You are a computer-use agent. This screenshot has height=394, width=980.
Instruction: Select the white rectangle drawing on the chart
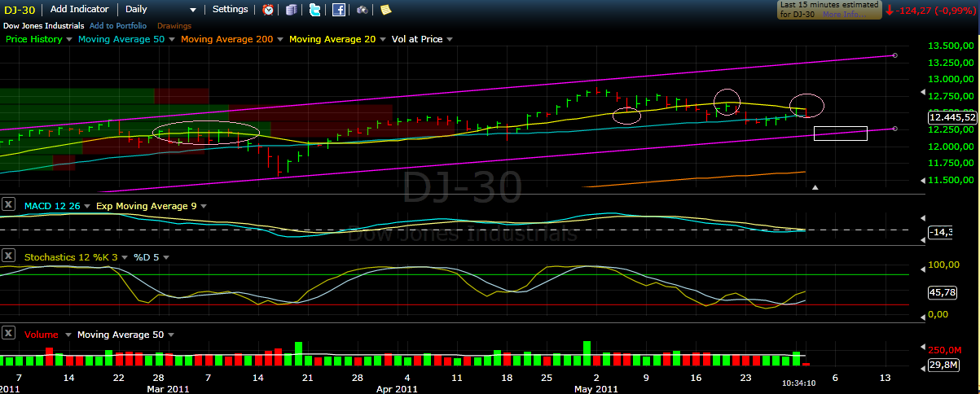(x=840, y=134)
